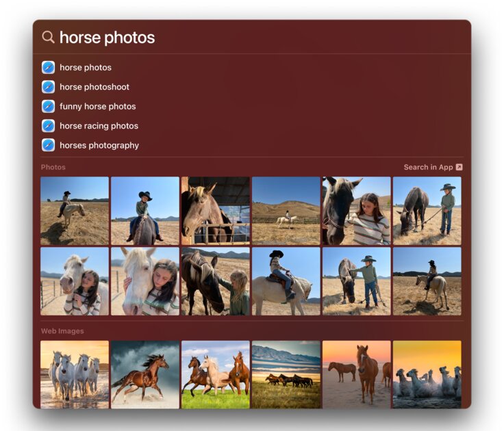Open photo of child in green shirt petting grazing horse
The width and height of the screenshot is (504, 431).
point(357,281)
